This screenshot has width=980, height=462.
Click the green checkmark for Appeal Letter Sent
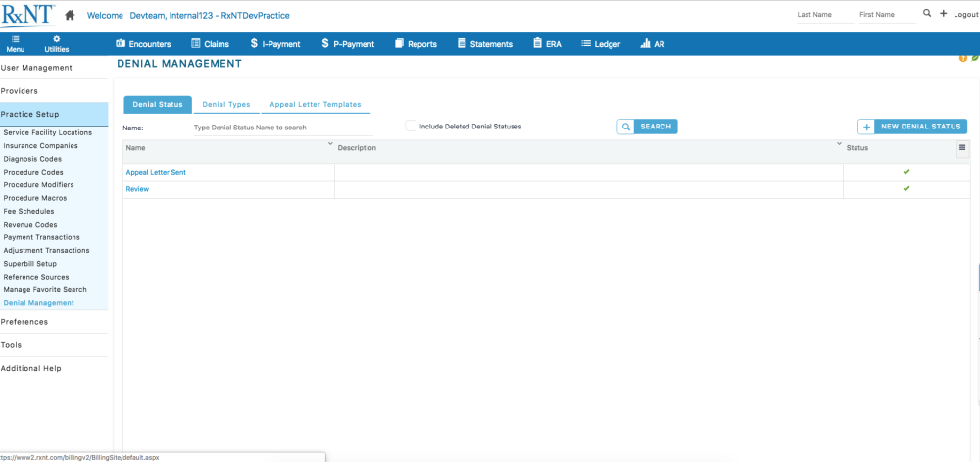(906, 172)
